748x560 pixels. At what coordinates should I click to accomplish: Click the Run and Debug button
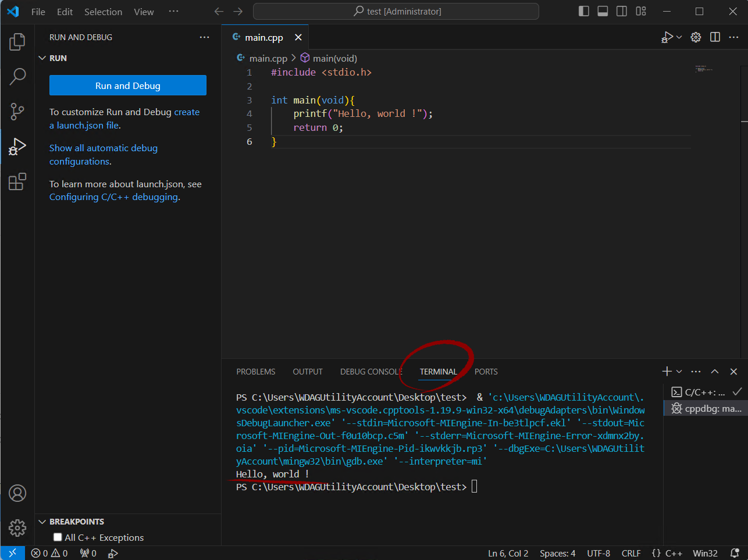(127, 85)
